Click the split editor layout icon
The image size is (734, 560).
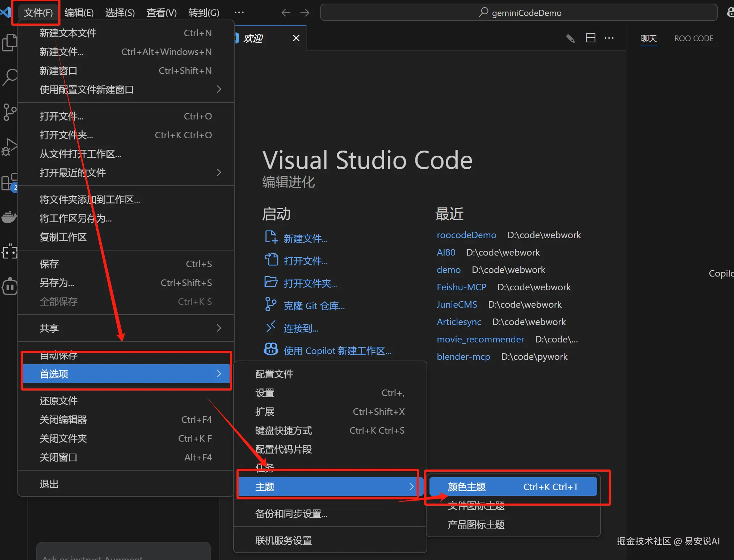(x=590, y=38)
